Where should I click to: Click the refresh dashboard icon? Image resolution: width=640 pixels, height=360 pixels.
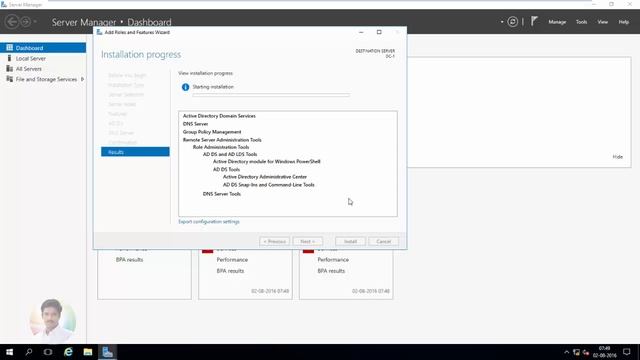(x=513, y=22)
